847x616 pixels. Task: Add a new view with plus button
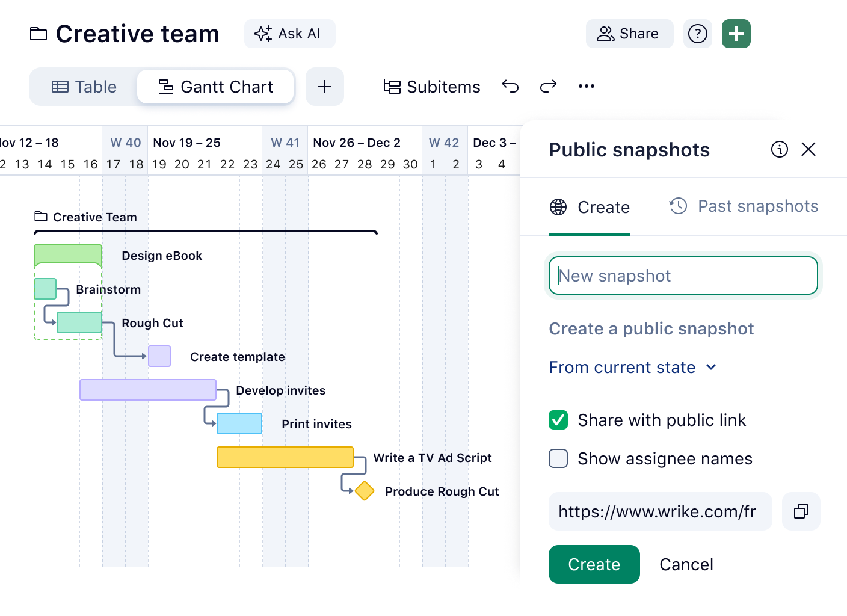325,87
